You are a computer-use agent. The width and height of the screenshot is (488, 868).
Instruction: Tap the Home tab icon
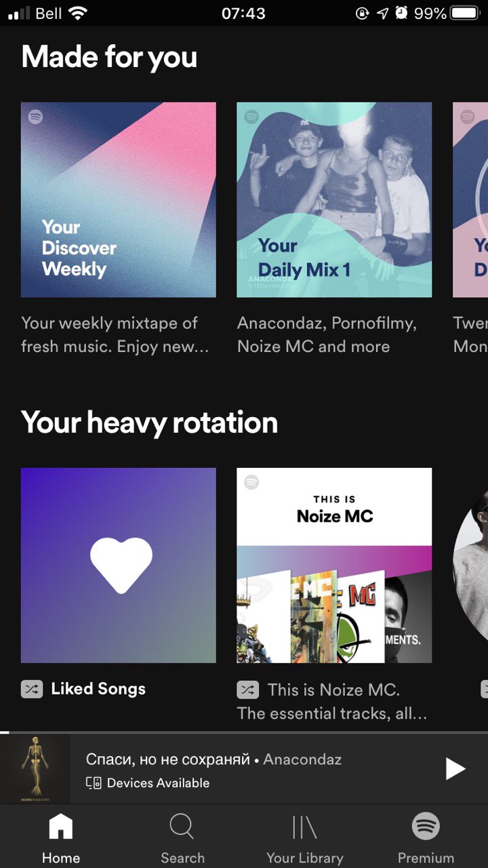[x=61, y=827]
